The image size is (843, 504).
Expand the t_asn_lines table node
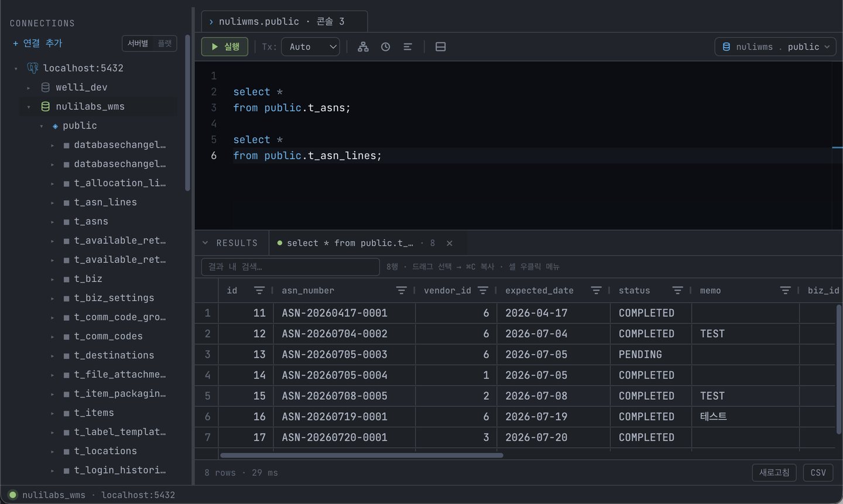(x=53, y=203)
